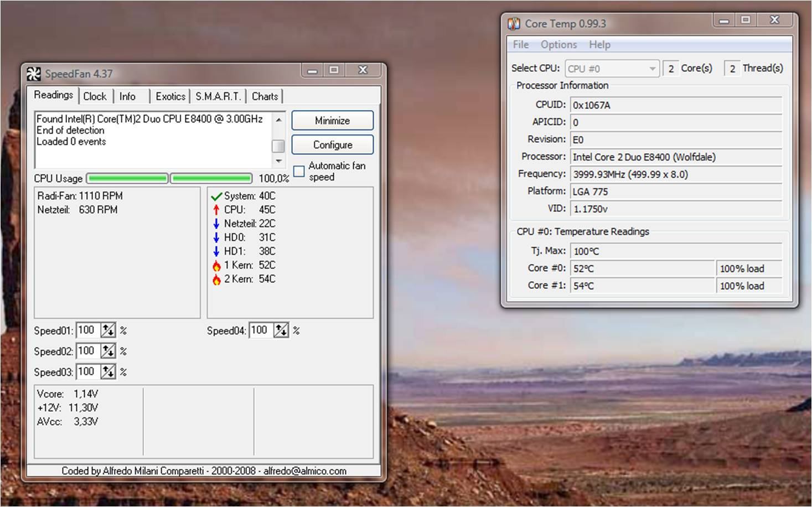Click the Core #0 100% load field

coord(749,268)
